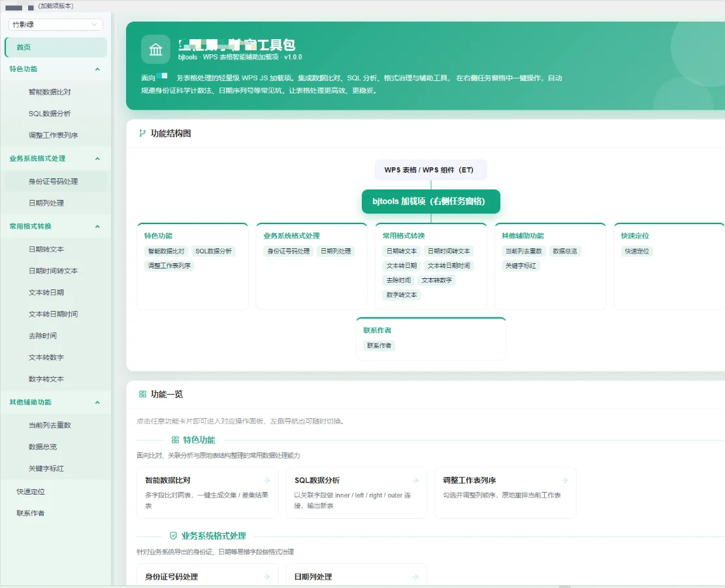Click the WPS 表格 / WPS 组件 node
This screenshot has width=725, height=588.
431,170
